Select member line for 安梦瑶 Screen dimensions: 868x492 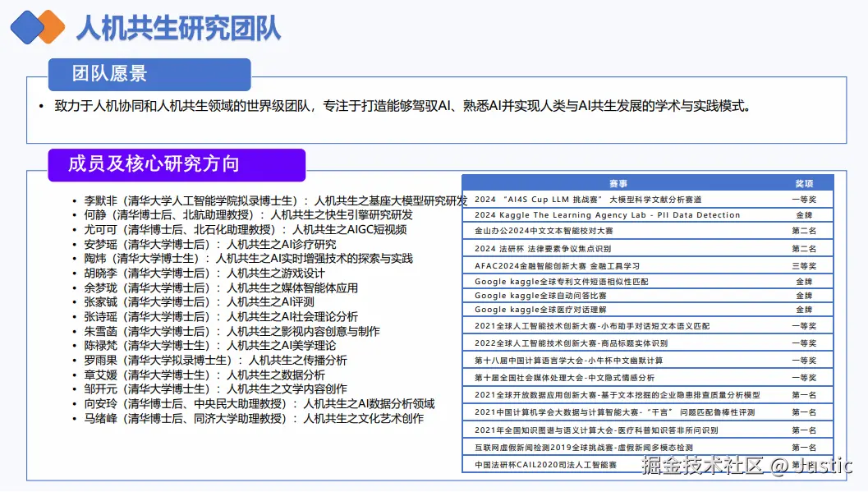[x=209, y=244]
